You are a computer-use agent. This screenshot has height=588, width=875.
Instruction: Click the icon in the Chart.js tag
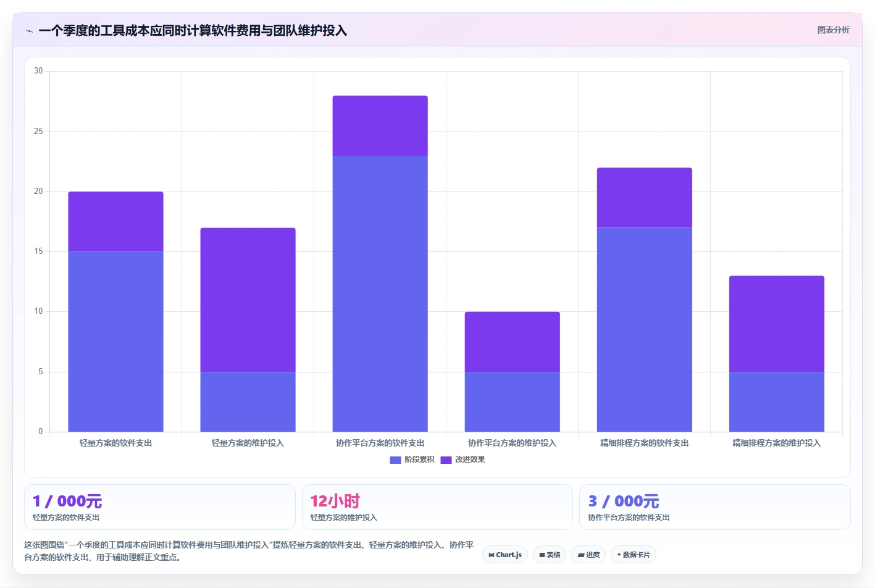pos(492,555)
